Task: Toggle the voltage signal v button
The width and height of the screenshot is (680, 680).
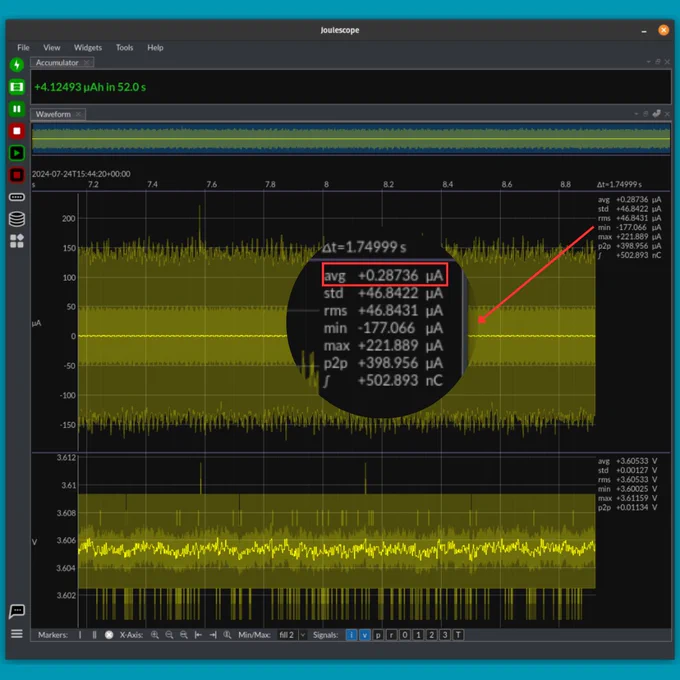Action: [x=365, y=635]
